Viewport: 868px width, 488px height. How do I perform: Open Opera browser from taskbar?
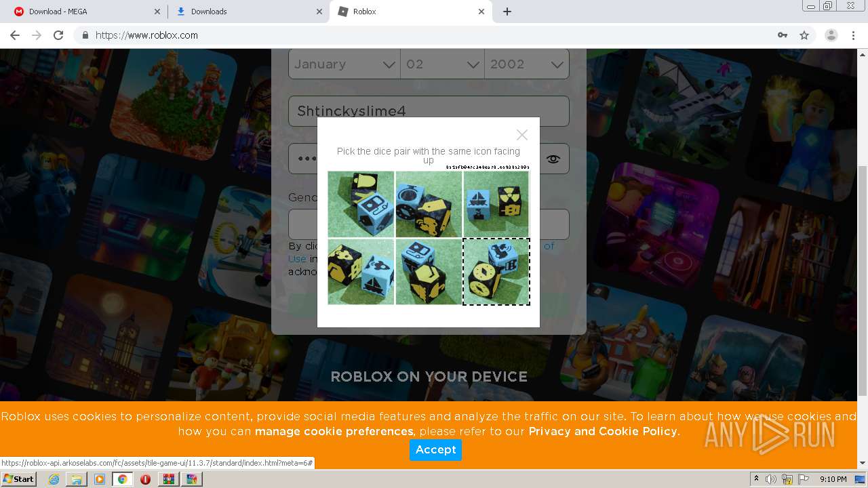click(145, 479)
